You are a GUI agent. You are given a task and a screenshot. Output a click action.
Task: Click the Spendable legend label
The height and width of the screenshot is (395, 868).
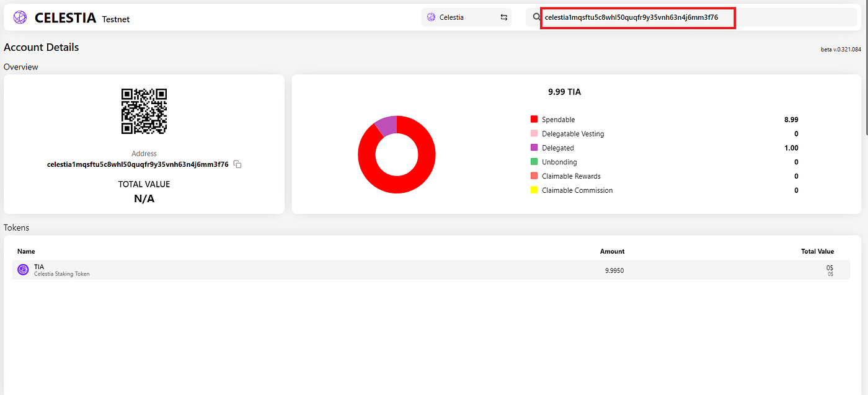(x=558, y=119)
